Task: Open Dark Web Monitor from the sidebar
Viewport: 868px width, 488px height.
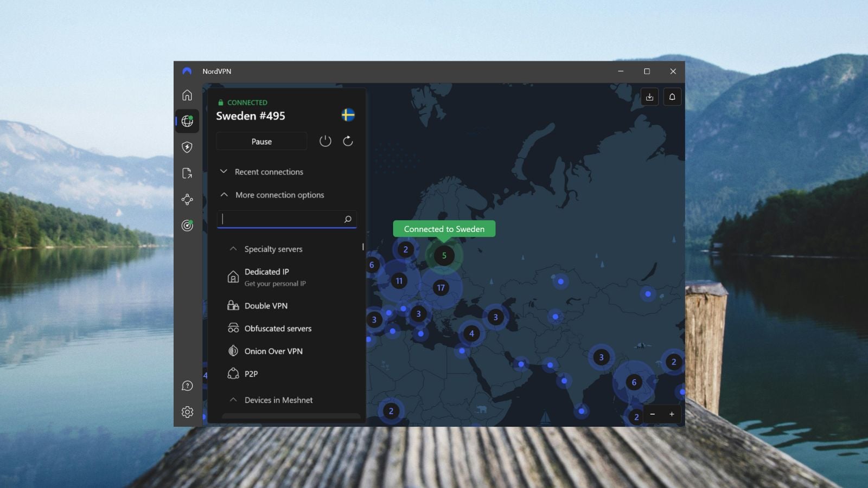Action: tap(187, 226)
